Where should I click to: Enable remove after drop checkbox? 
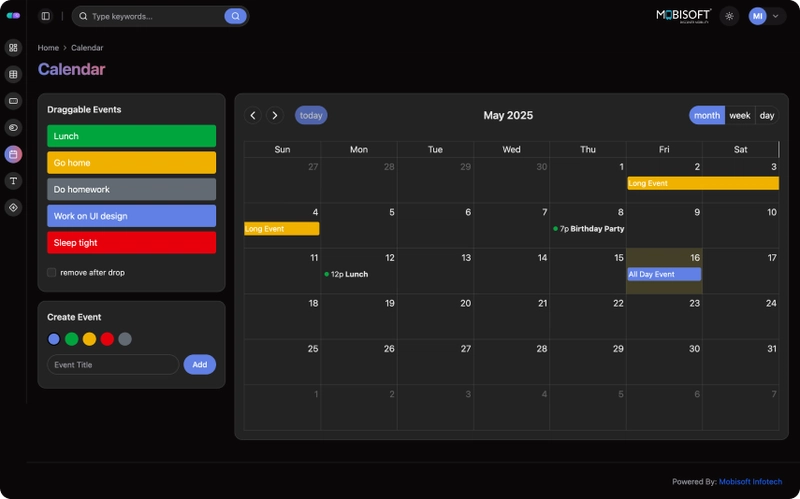click(52, 272)
